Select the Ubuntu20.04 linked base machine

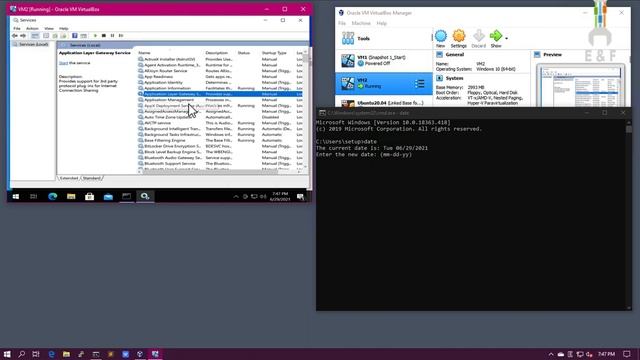384,102
